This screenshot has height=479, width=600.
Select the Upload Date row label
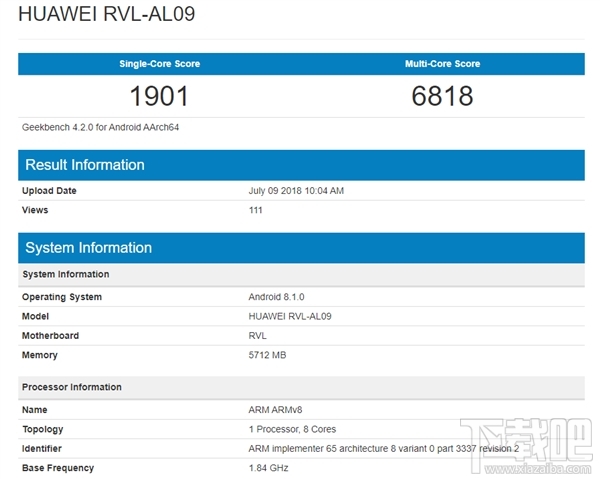pyautogui.click(x=49, y=191)
